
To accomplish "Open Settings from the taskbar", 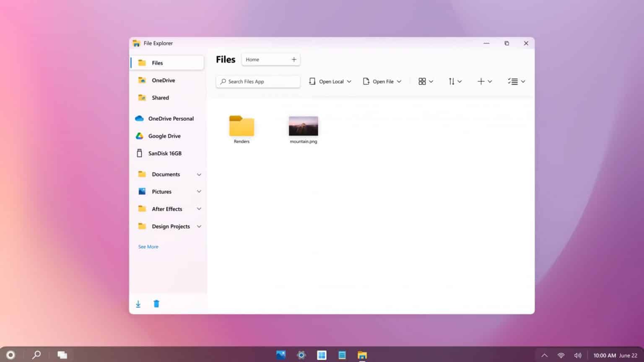I will [300, 354].
